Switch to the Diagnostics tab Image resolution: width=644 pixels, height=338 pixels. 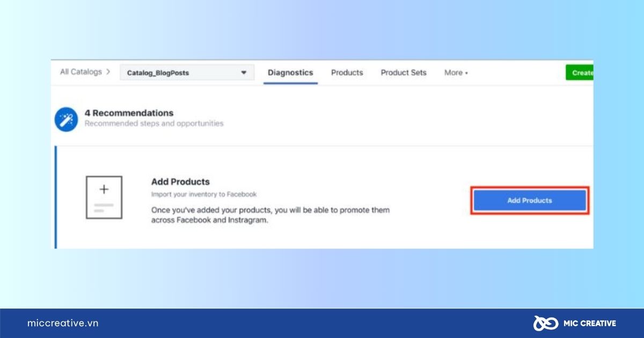pos(290,73)
